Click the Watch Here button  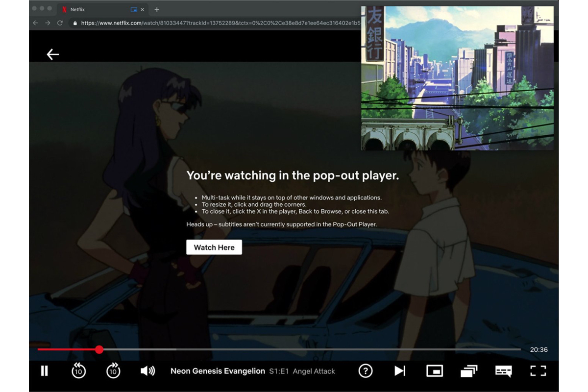(x=214, y=247)
